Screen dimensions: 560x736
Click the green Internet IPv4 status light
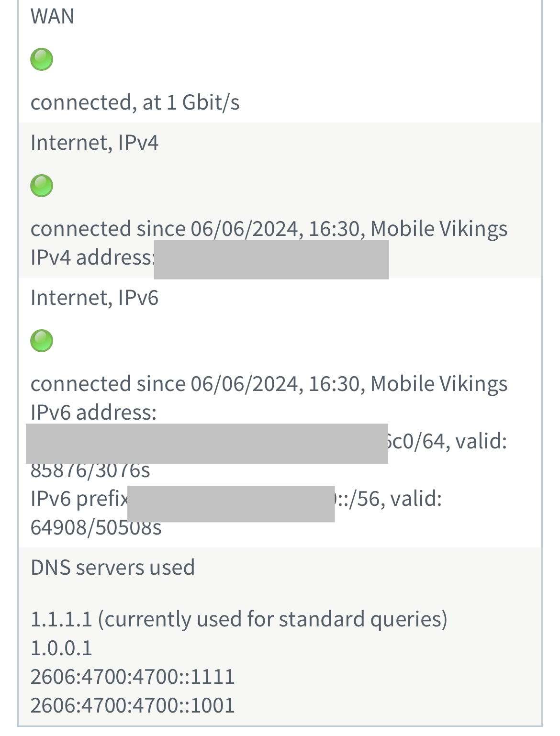pos(42,186)
